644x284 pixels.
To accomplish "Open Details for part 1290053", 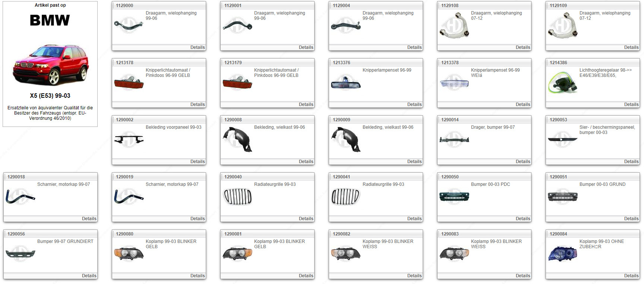I will point(631,162).
